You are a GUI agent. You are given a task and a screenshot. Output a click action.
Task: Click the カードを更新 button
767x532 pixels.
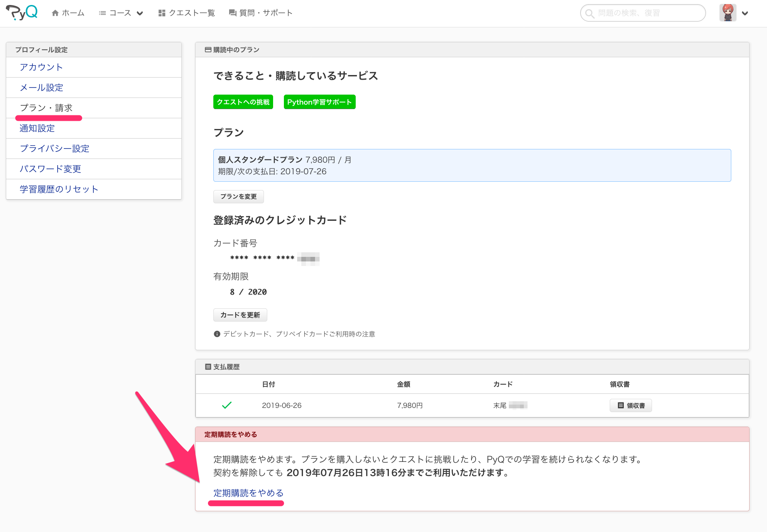click(240, 315)
